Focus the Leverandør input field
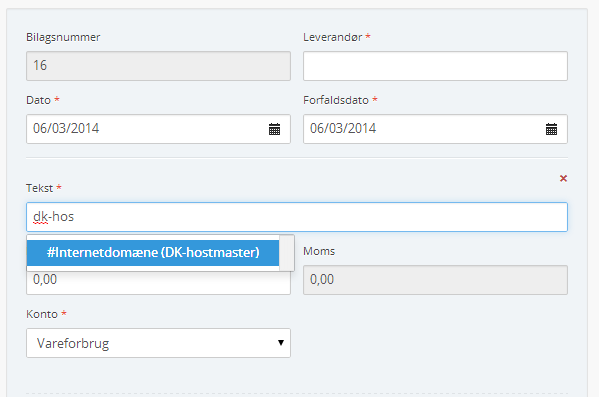 click(x=435, y=66)
